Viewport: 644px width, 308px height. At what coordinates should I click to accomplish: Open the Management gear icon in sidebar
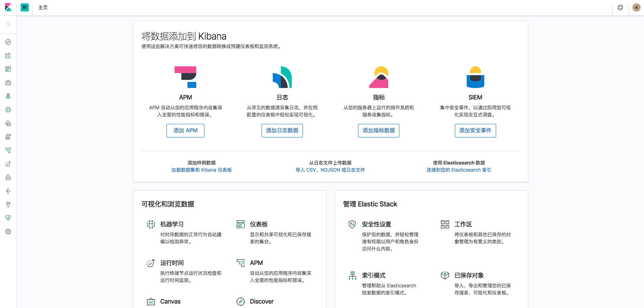click(8, 232)
